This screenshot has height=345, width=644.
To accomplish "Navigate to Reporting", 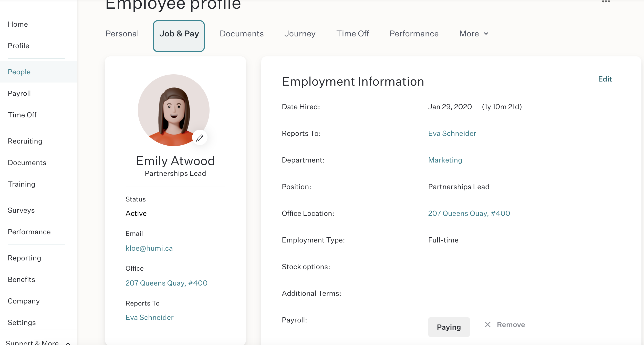I will click(24, 258).
